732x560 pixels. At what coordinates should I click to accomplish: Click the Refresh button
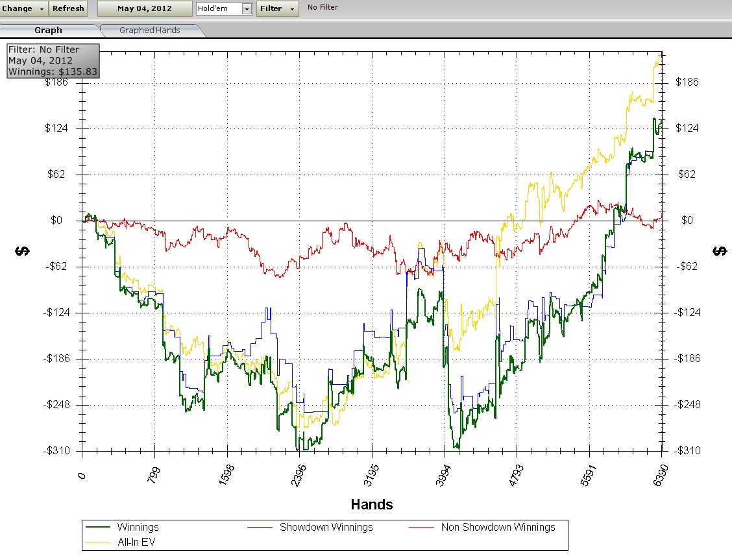68,8
